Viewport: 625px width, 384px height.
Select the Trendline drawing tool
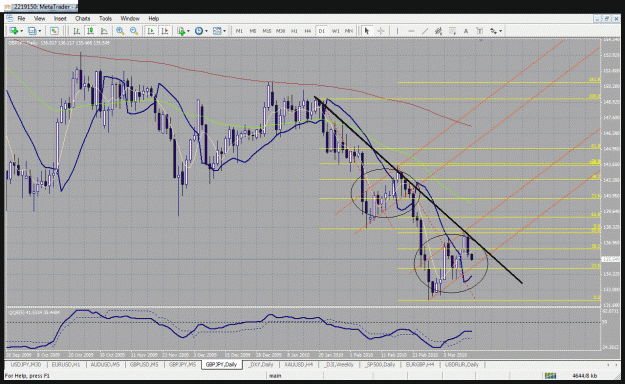pos(425,31)
